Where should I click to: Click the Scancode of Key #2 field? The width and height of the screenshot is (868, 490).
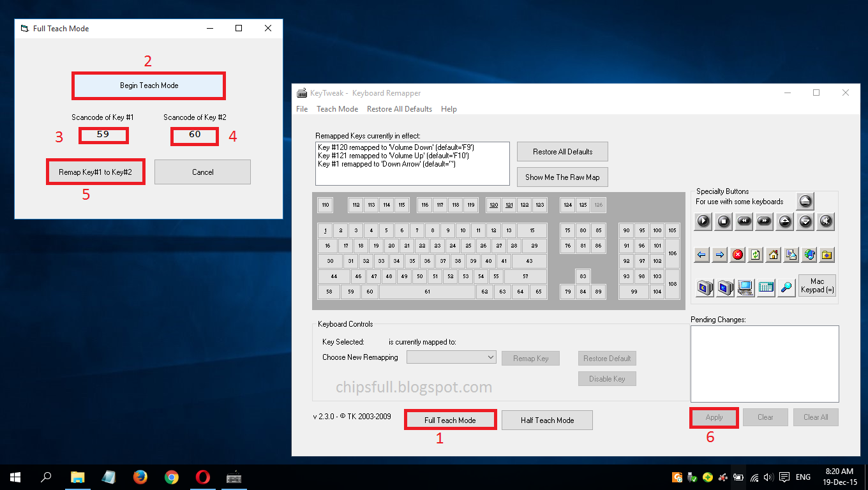click(x=195, y=135)
